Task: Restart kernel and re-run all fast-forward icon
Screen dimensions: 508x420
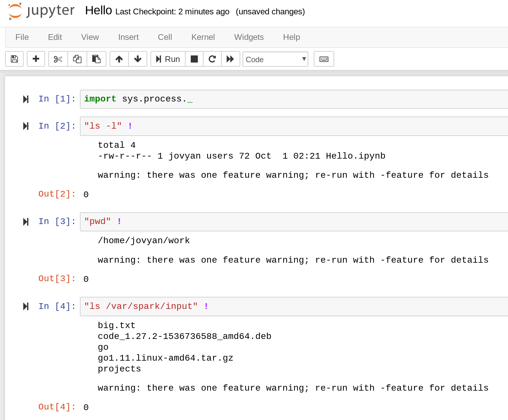Action: click(230, 59)
